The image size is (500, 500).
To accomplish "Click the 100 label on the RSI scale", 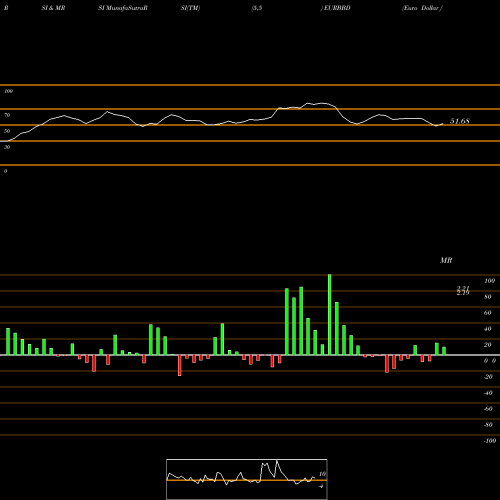I will [8, 91].
